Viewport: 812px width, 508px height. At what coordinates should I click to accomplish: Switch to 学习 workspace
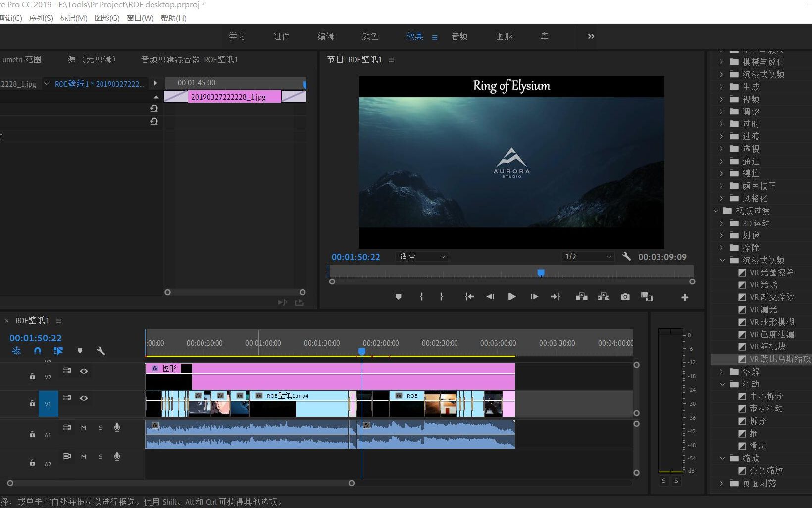coord(237,36)
